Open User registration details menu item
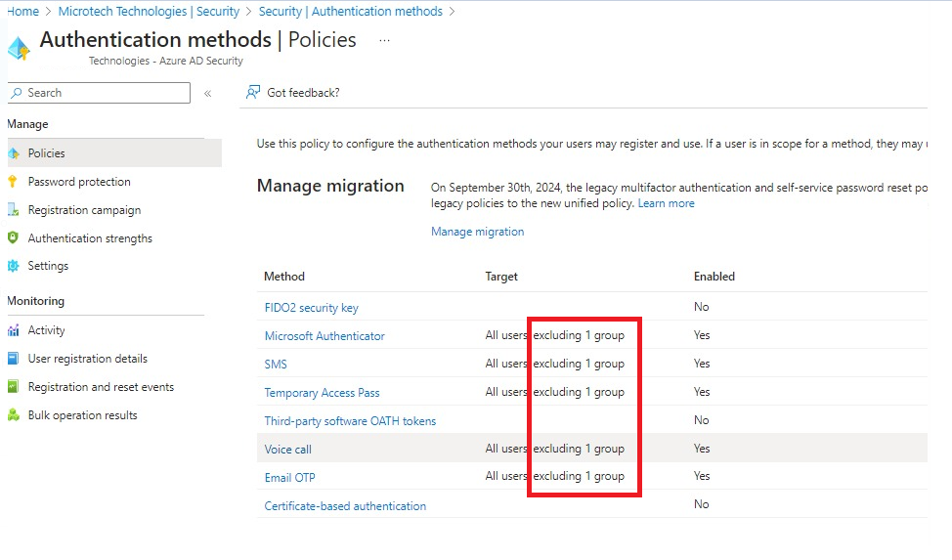Viewport: 952px width, 560px height. pyautogui.click(x=87, y=359)
